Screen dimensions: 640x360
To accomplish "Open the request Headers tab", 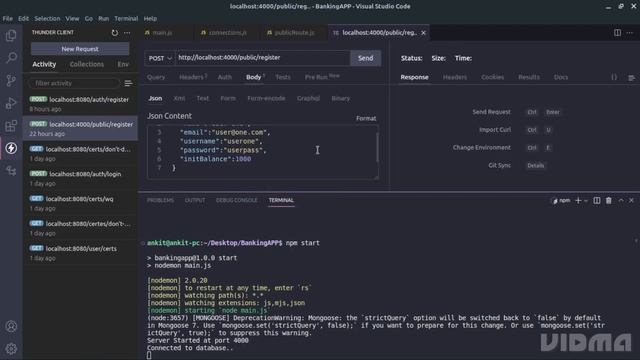I will click(193, 77).
